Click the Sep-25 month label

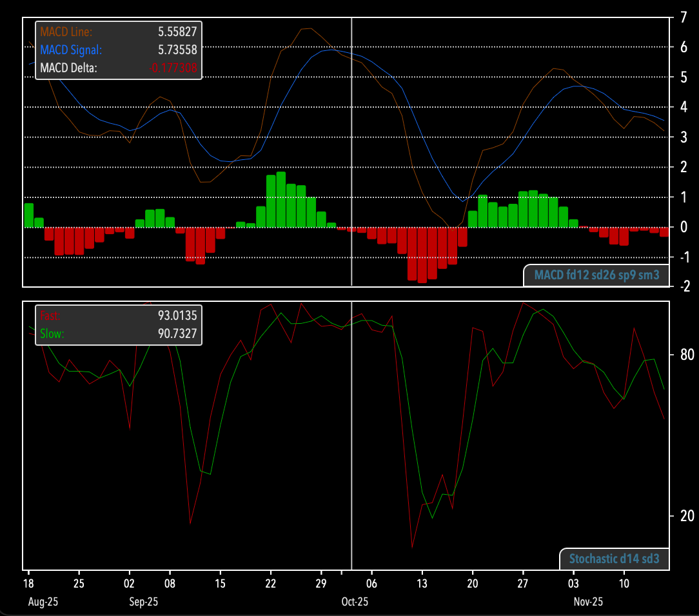(x=143, y=602)
